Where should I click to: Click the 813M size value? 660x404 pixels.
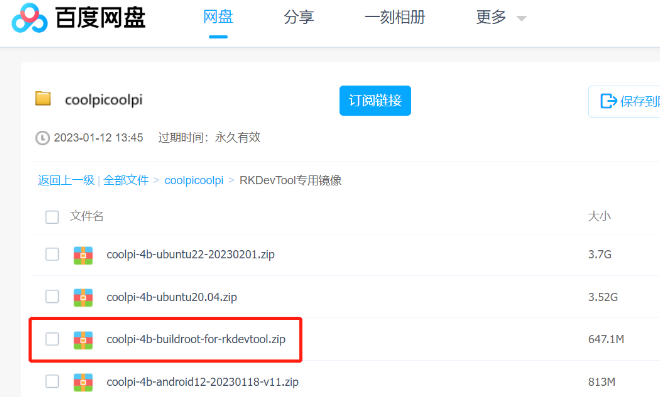[x=601, y=382]
